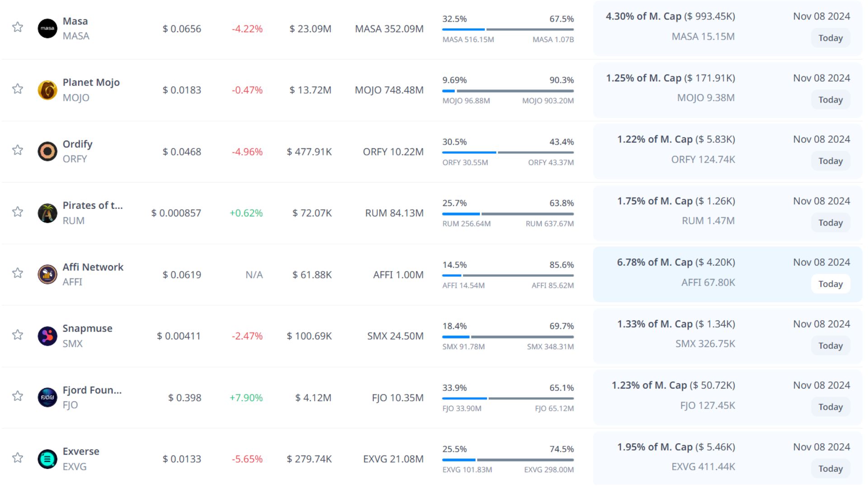Viewport: 868px width, 488px height.
Task: Toggle watchlist star for Exverse
Action: (x=18, y=458)
